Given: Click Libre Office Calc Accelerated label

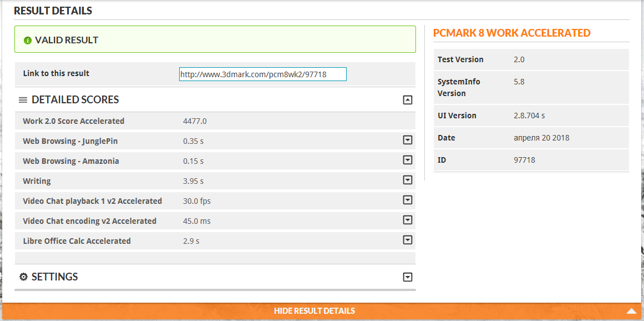Looking at the screenshot, I should pos(77,241).
